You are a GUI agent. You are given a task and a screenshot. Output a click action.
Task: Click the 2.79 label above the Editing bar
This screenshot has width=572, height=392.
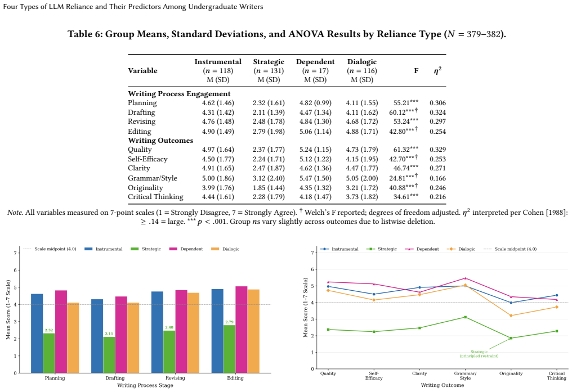click(x=230, y=322)
